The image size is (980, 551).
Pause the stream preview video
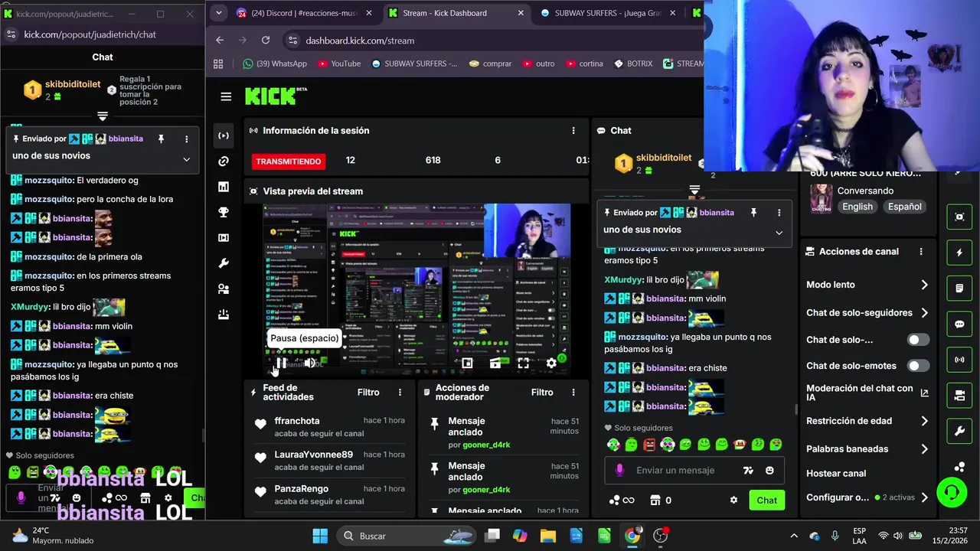[281, 364]
